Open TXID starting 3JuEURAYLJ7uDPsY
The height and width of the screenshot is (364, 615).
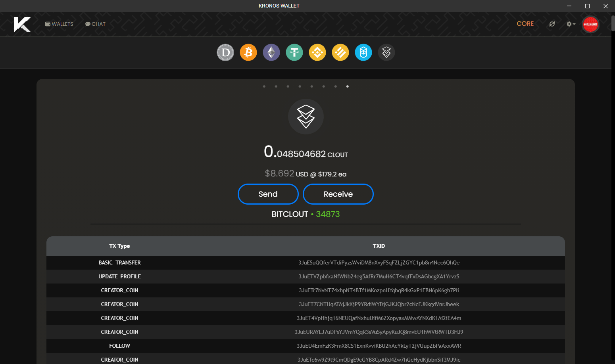379,332
